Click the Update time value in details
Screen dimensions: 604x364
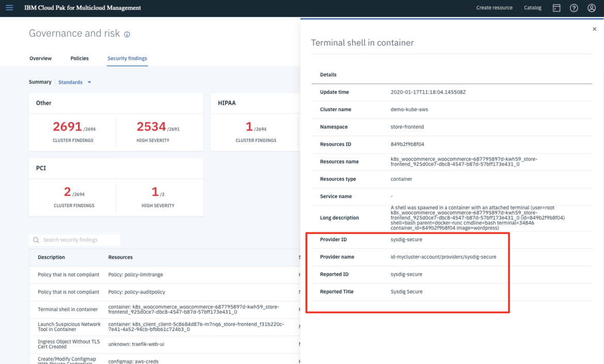tap(428, 92)
